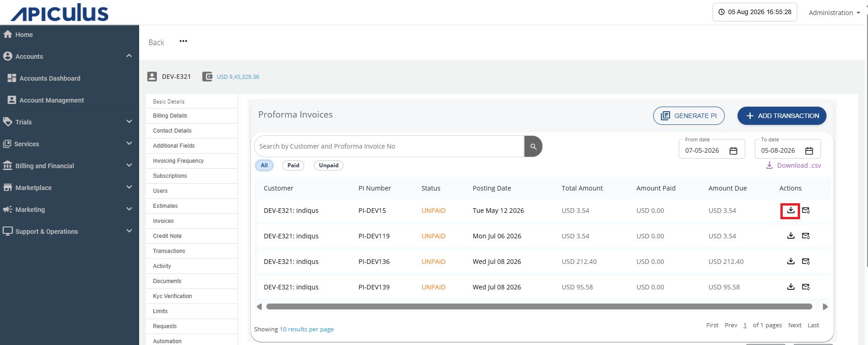Expand the Billing and Financial chevron
The height and width of the screenshot is (345, 868).
[129, 165]
